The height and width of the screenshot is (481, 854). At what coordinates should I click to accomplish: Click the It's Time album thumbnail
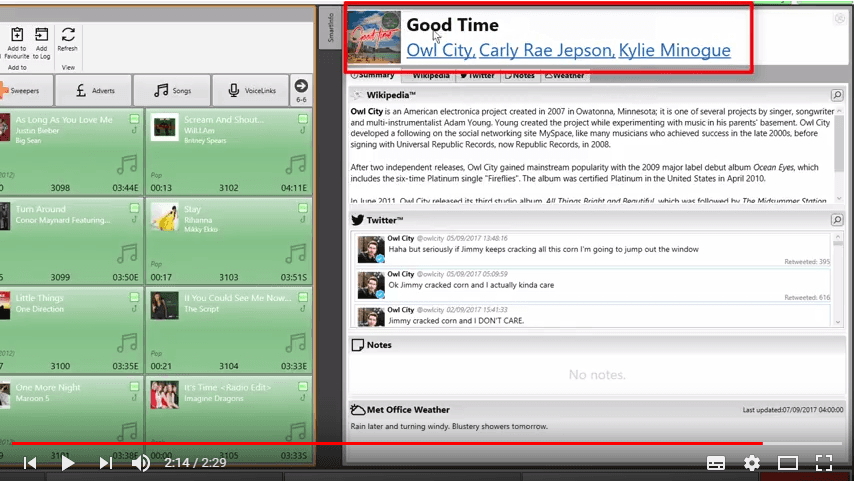pos(164,394)
